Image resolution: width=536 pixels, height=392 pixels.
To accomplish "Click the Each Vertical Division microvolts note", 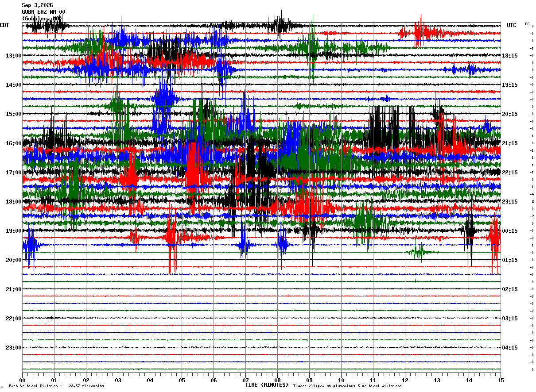I will click(56, 386).
